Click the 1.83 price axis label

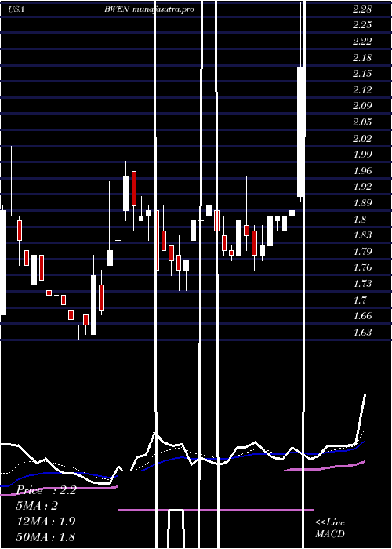tap(362, 235)
